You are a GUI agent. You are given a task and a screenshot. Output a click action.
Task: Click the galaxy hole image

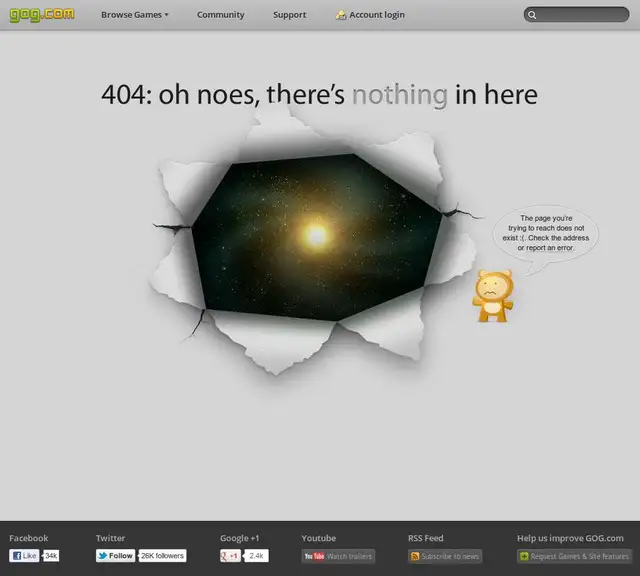pos(316,237)
